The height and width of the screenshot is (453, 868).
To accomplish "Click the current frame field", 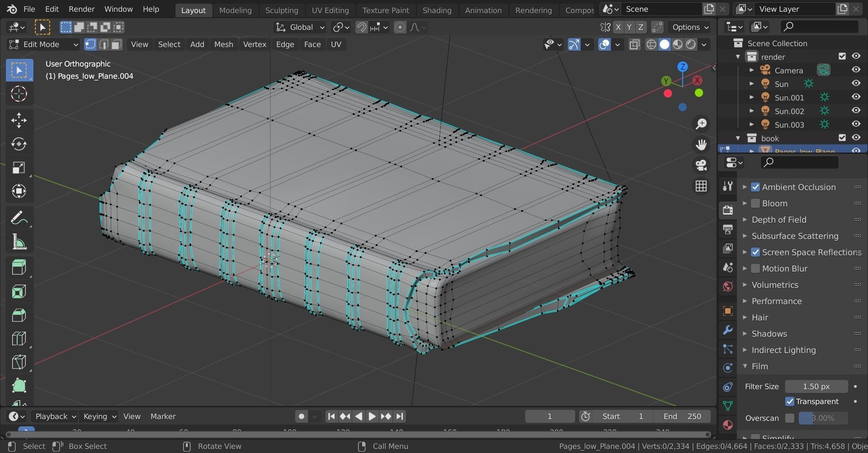I will (550, 416).
